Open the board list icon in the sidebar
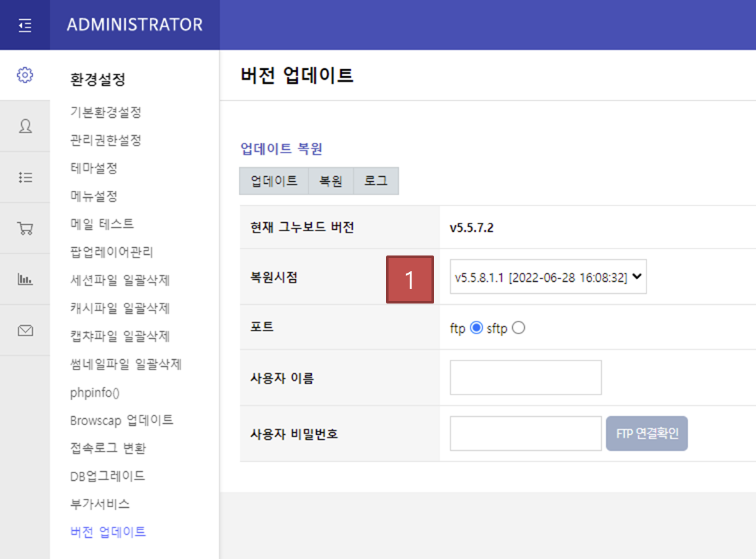 25,177
